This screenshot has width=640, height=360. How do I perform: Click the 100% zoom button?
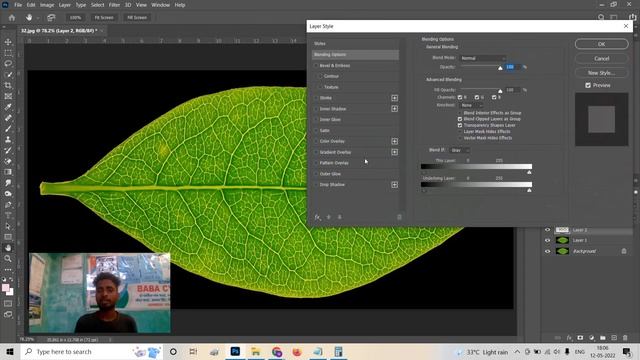point(75,18)
